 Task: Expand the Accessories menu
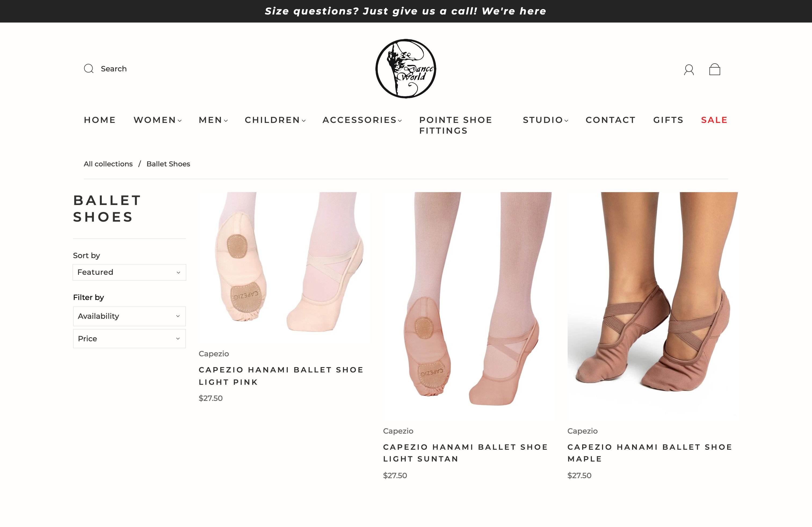[362, 120]
